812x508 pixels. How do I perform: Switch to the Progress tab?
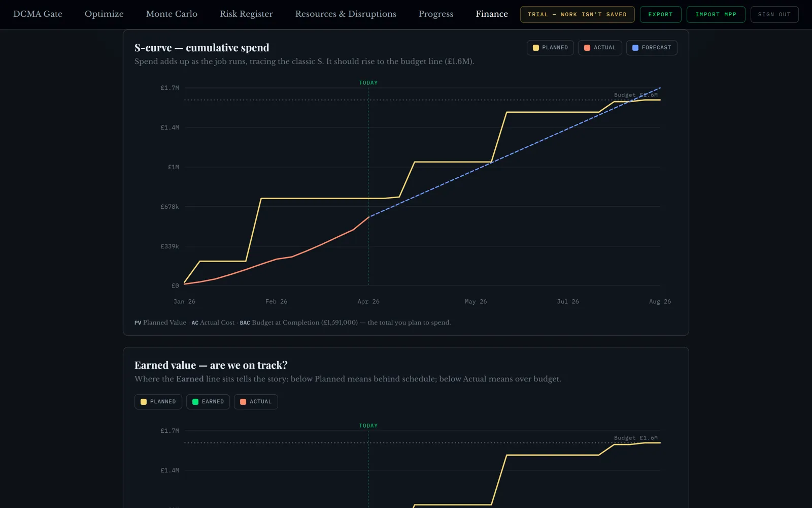(x=436, y=14)
